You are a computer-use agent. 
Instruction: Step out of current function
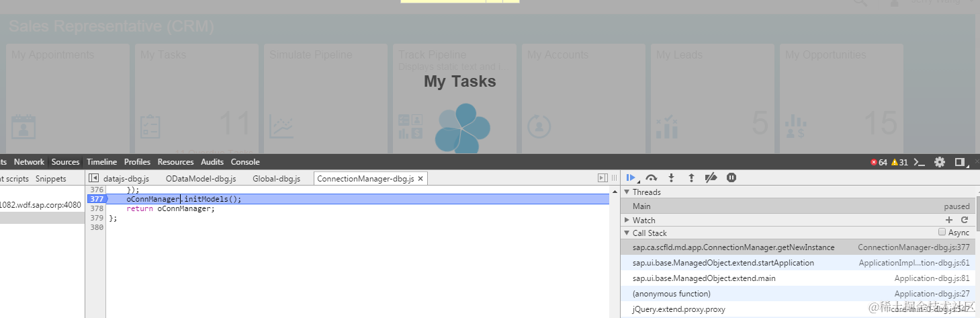point(691,178)
